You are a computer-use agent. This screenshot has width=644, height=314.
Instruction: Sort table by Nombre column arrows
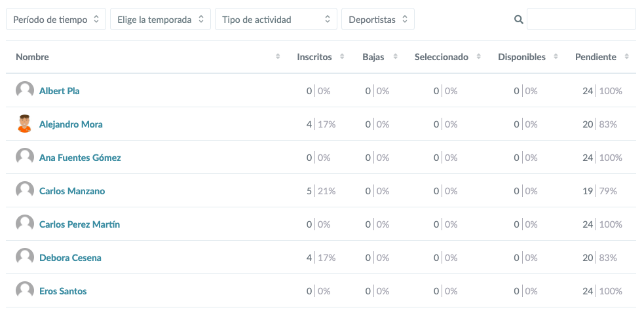[278, 58]
